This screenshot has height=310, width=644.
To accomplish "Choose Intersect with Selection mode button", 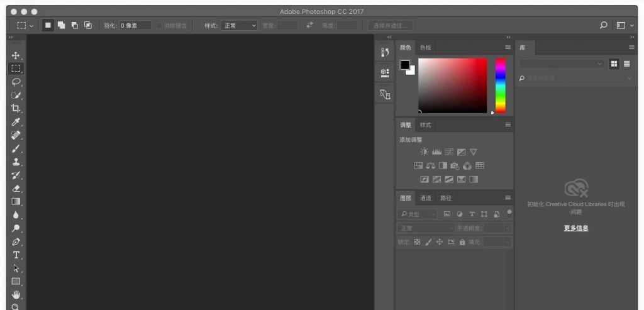I will [88, 25].
